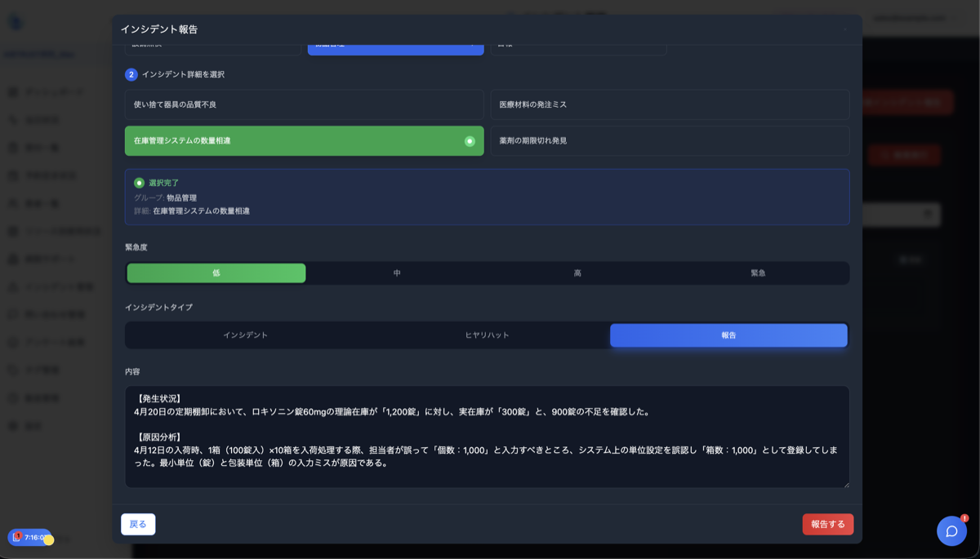
Task: Choose the 医療材料の発注ミス option
Action: 670,104
